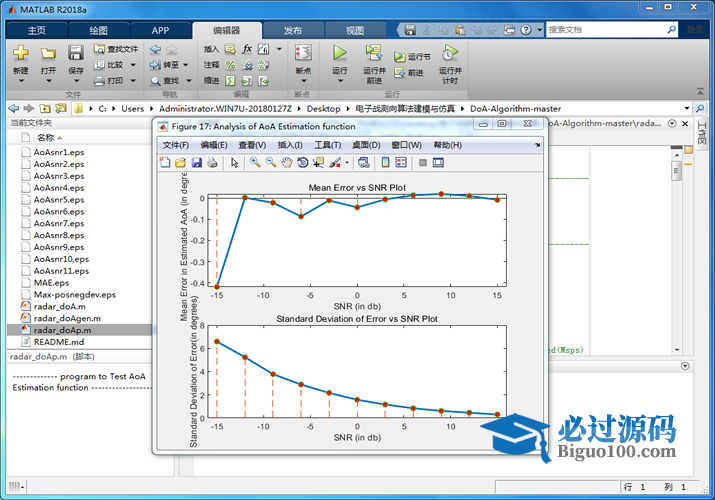Toggle the Pan hand tool in figure toolbar
Screen dimensions: 715x500
click(287, 162)
